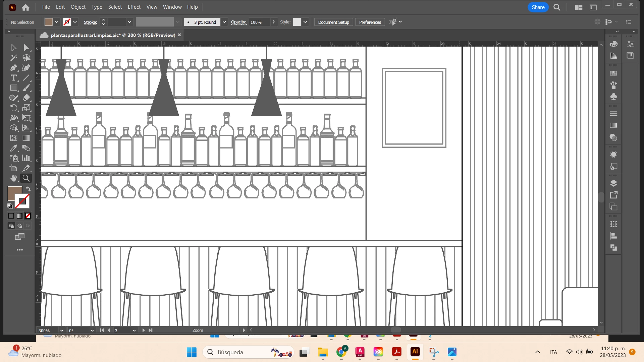Pick the Eraser tool
Screen dimensions: 644x362
coord(26,98)
